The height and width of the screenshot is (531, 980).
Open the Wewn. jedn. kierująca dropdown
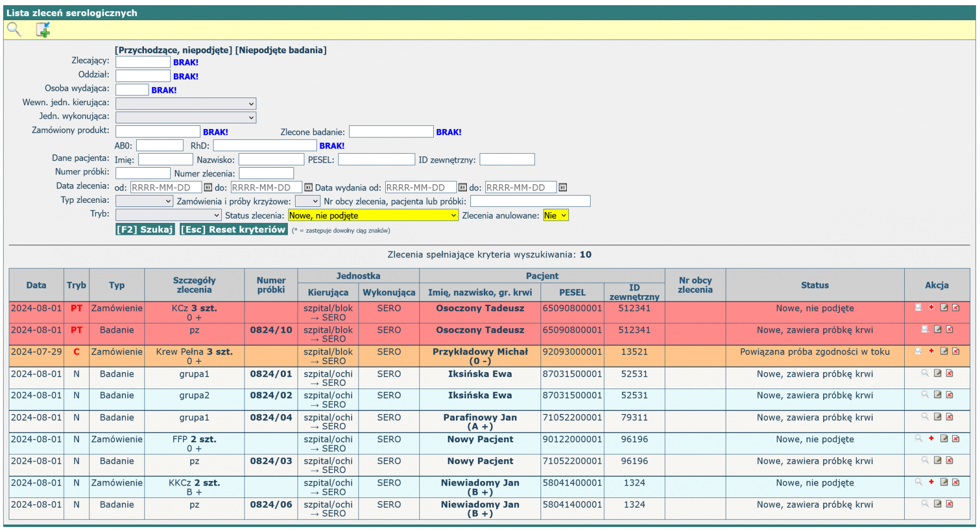click(x=186, y=104)
